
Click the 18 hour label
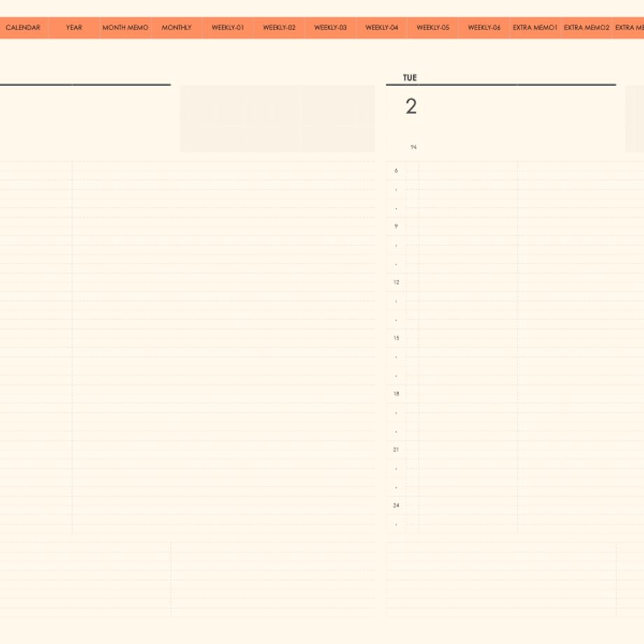[396, 394]
